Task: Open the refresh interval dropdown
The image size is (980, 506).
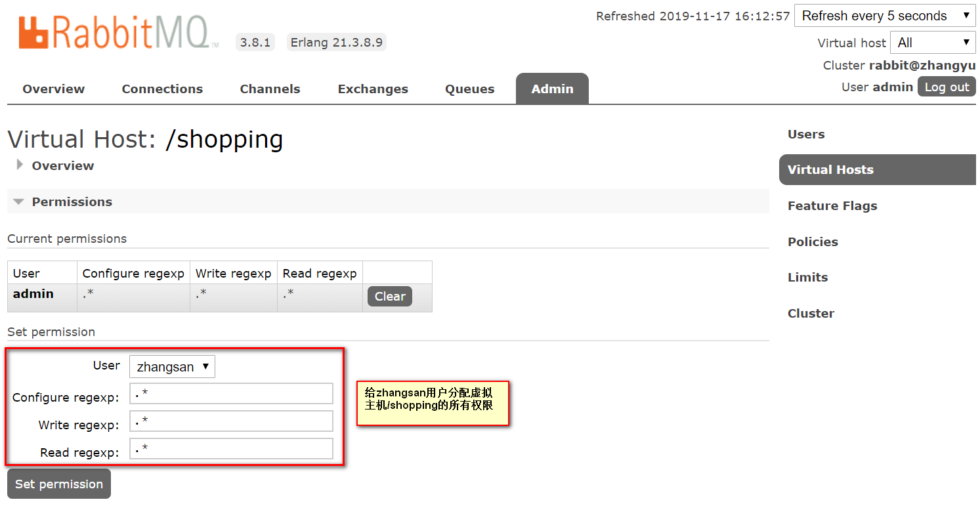Action: coord(884,16)
